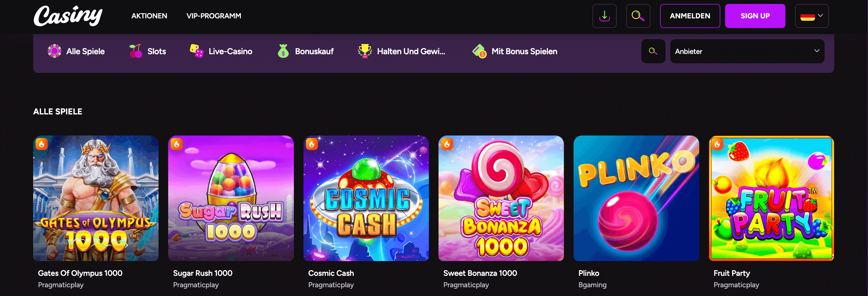
Task: Click the cherry Slots icon
Action: tap(135, 51)
